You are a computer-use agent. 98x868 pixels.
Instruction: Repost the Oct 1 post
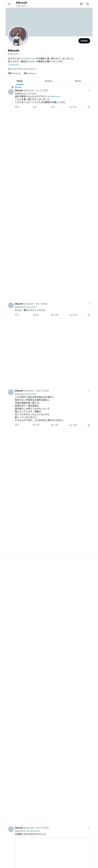(x=34, y=315)
